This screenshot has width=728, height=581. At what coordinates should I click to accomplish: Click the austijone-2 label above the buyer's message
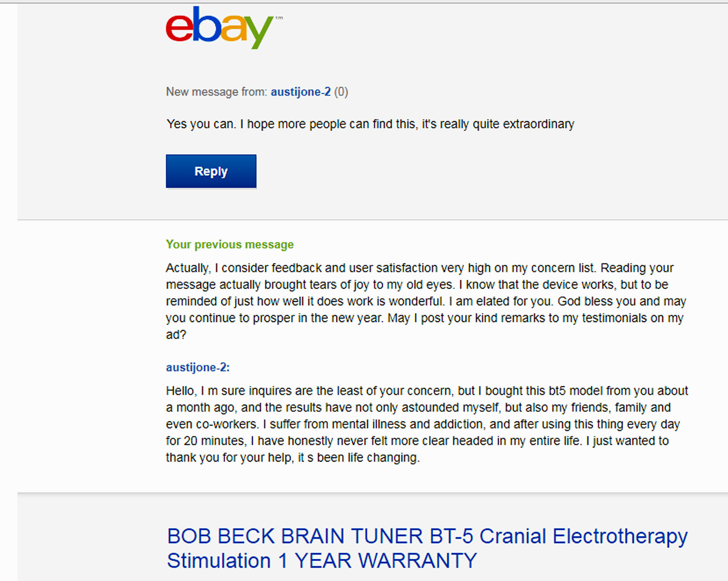tap(196, 367)
